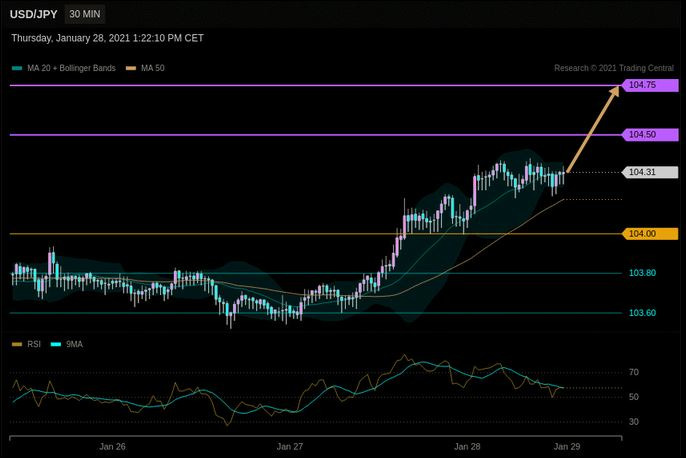Screen dimensions: 686x458
Task: Select the 104.75 resistance price tag
Action: tap(650, 85)
